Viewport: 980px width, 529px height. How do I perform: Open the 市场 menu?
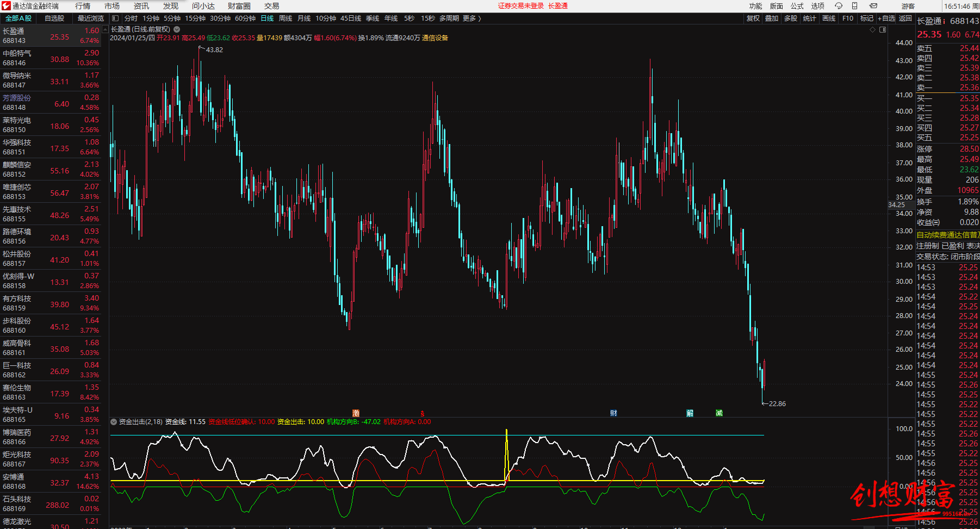point(112,6)
